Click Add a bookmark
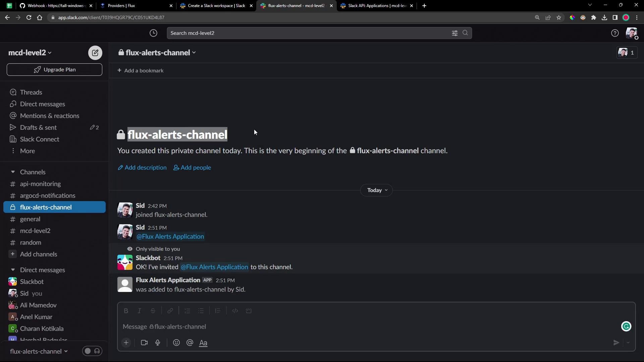Image resolution: width=644 pixels, height=362 pixels. pos(141,71)
